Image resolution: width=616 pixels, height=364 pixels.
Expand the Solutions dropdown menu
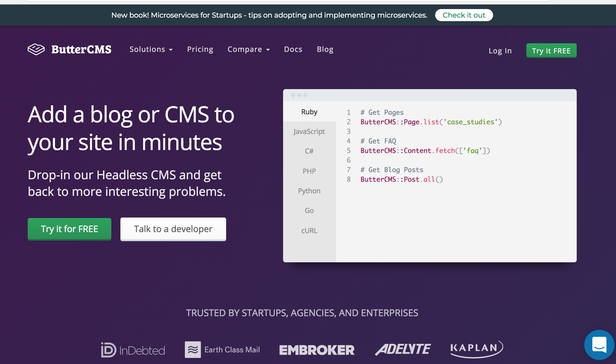coord(151,49)
